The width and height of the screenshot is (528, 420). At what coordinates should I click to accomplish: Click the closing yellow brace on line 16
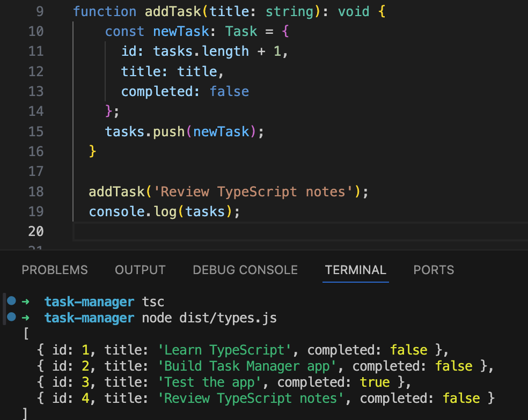click(93, 151)
